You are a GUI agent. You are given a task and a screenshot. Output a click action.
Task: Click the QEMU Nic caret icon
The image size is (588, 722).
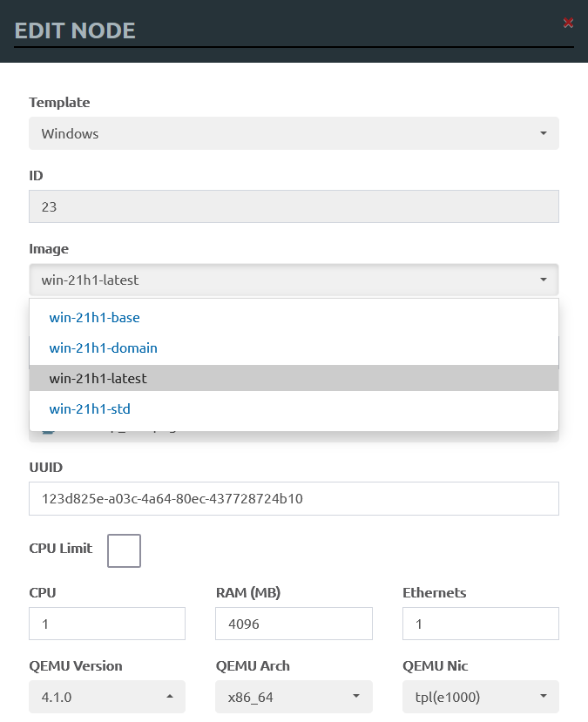click(543, 697)
